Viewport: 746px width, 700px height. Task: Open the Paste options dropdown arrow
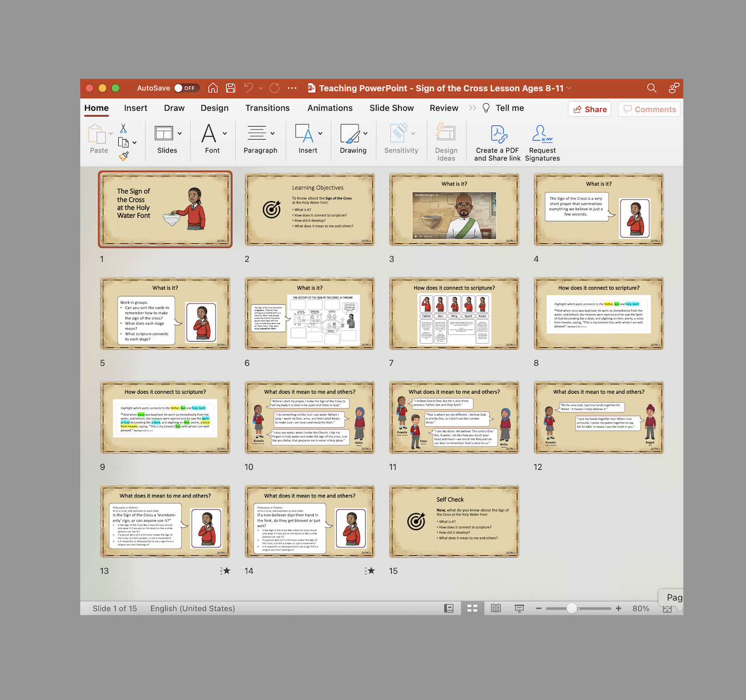pyautogui.click(x=111, y=134)
